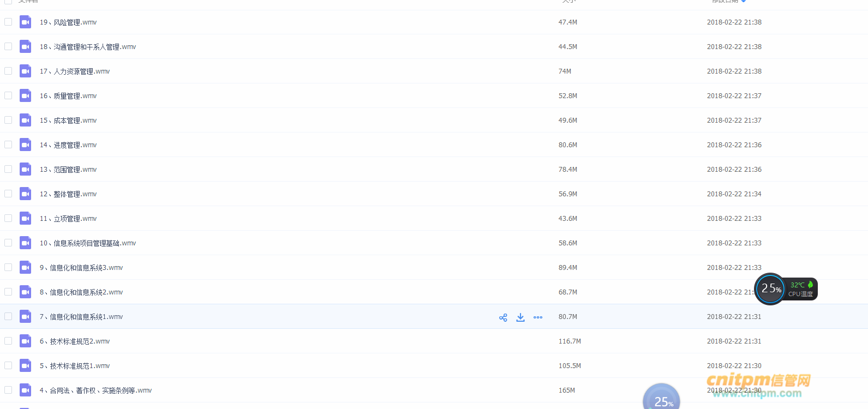868x409 pixels.
Task: Click the video file icon for 14、进度管理.wmv
Action: pos(25,145)
